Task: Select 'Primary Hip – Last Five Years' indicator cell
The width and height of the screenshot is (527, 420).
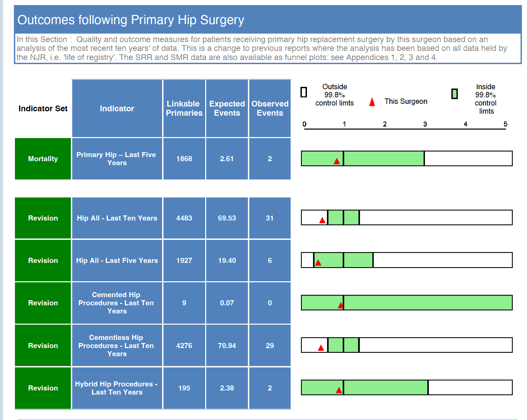Action: click(x=117, y=159)
